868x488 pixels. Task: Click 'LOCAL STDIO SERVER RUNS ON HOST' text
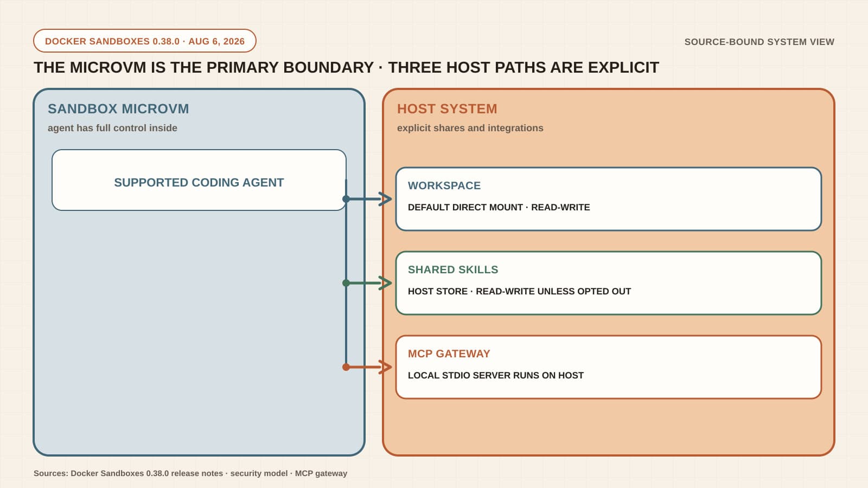[x=496, y=375]
